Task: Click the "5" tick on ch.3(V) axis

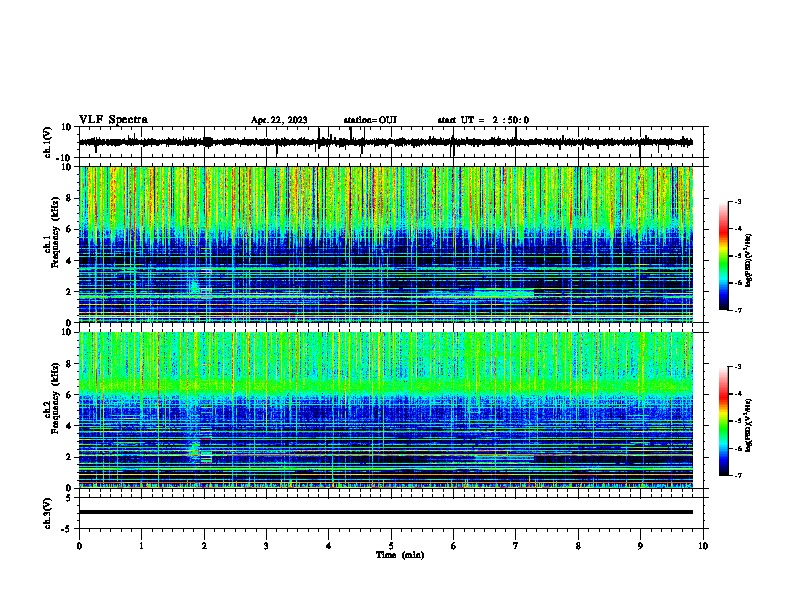Action: (70, 498)
